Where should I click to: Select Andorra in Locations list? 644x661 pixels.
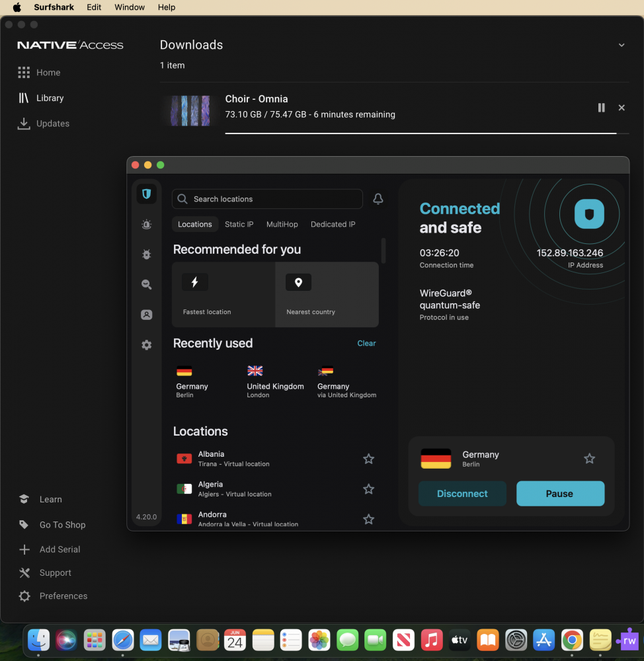pyautogui.click(x=276, y=519)
